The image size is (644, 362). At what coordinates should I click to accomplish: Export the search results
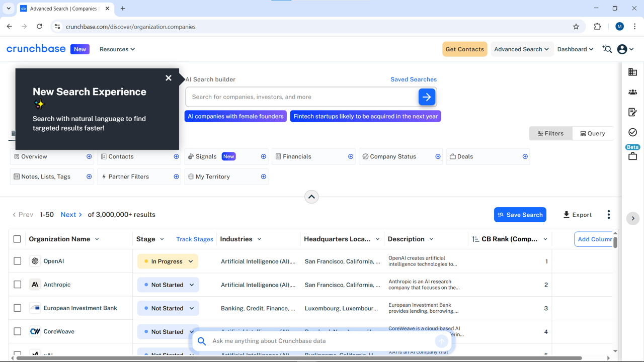(x=578, y=215)
